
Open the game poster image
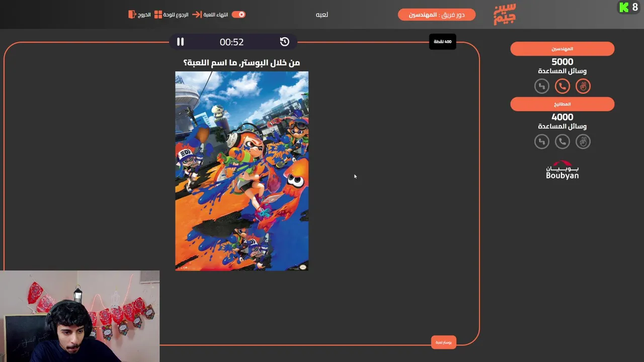[242, 171]
